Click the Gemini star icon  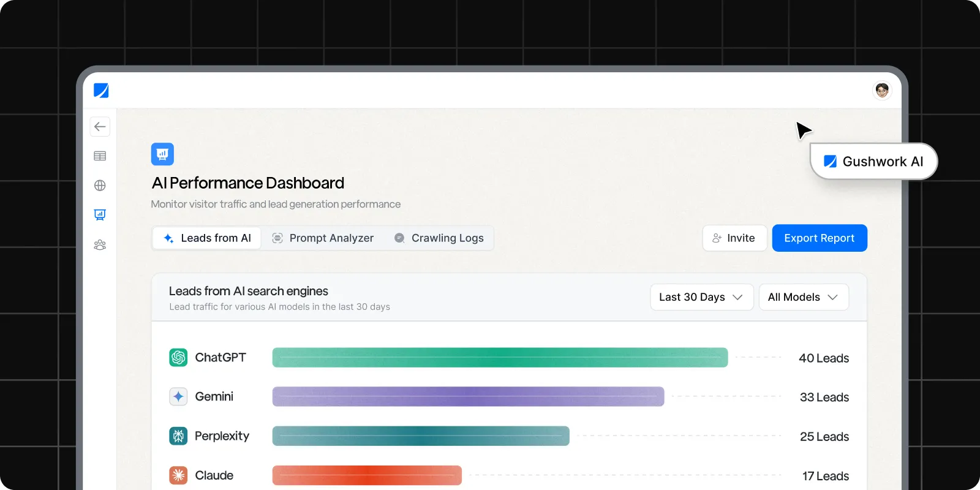(178, 396)
